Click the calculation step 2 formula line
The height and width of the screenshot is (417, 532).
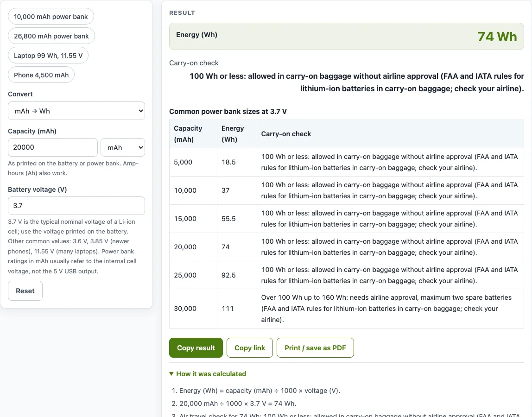pos(238,404)
